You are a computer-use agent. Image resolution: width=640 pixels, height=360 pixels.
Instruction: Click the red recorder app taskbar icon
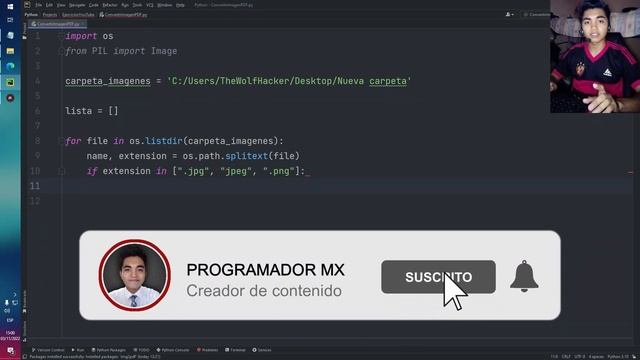[x=10, y=98]
